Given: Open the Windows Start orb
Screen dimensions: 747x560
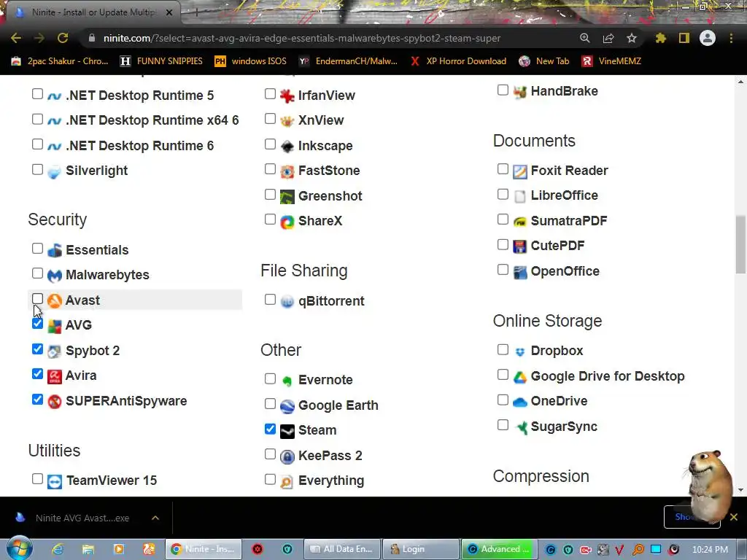Looking at the screenshot, I should pyautogui.click(x=19, y=548).
